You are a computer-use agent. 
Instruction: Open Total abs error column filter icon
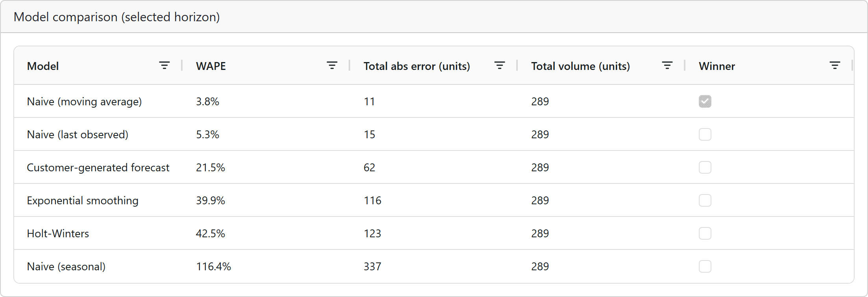point(500,66)
